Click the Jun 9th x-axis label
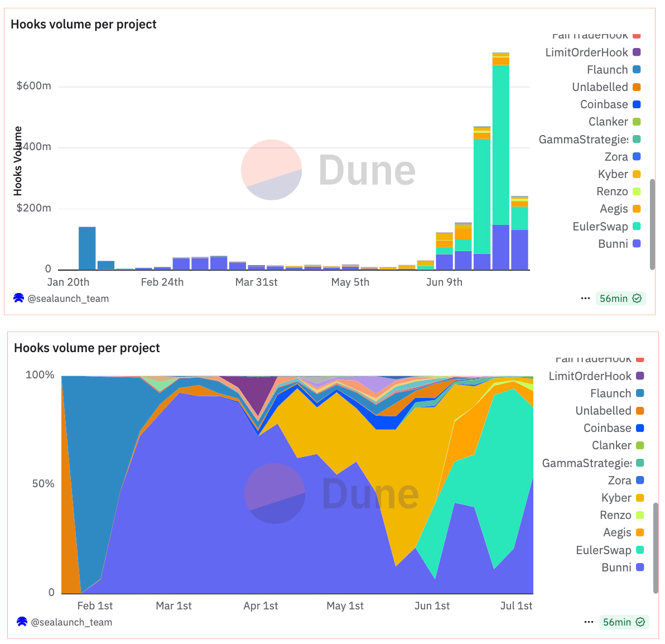This screenshot has width=665, height=644. pyautogui.click(x=444, y=282)
